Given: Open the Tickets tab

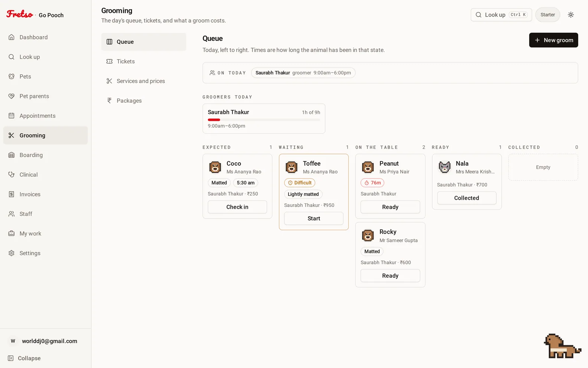Looking at the screenshot, I should (144, 61).
